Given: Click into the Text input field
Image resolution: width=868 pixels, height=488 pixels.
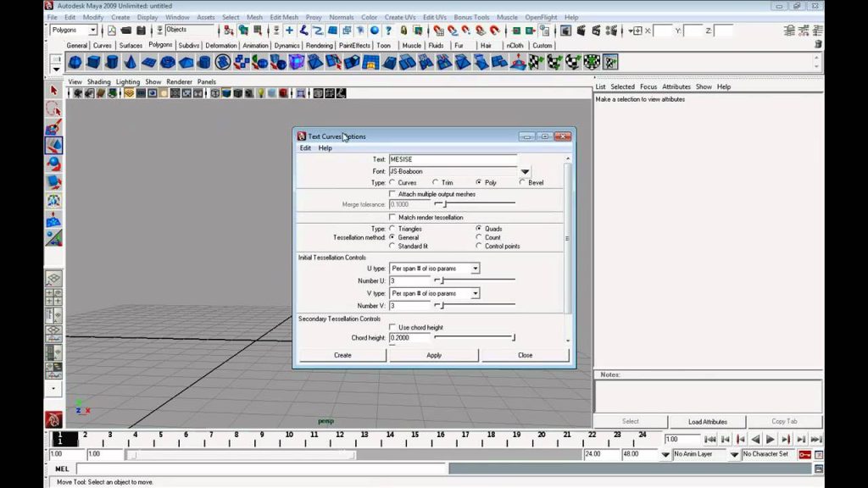Looking at the screenshot, I should click(x=453, y=159).
